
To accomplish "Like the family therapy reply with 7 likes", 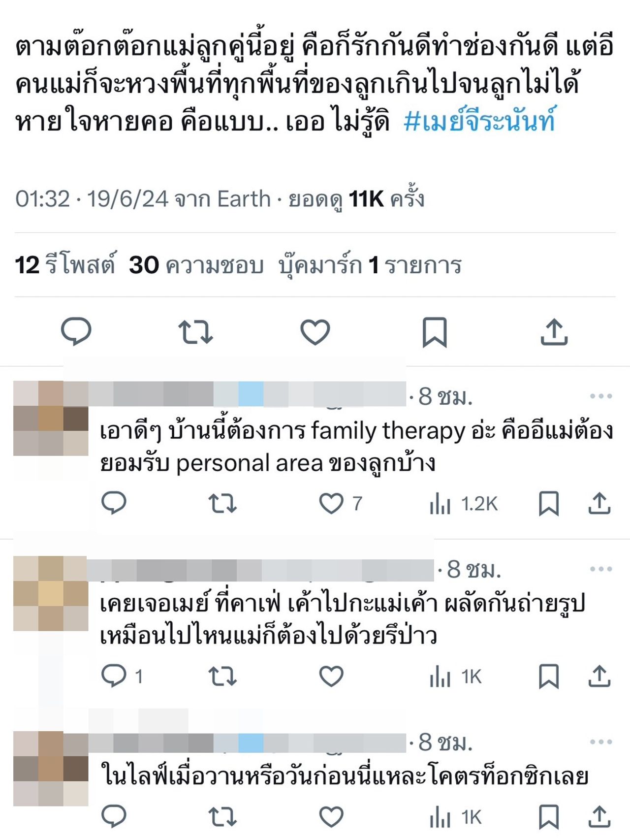I will (341, 504).
